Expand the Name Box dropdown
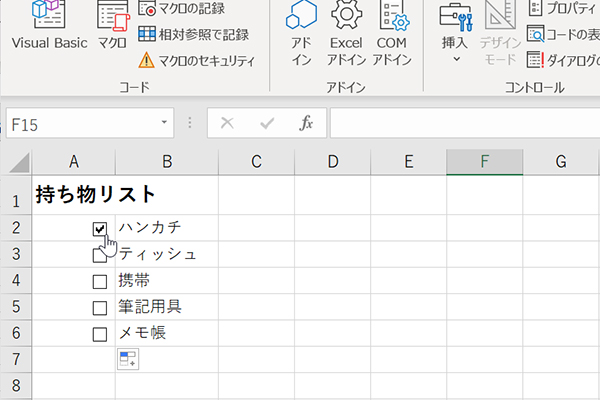 (165, 123)
